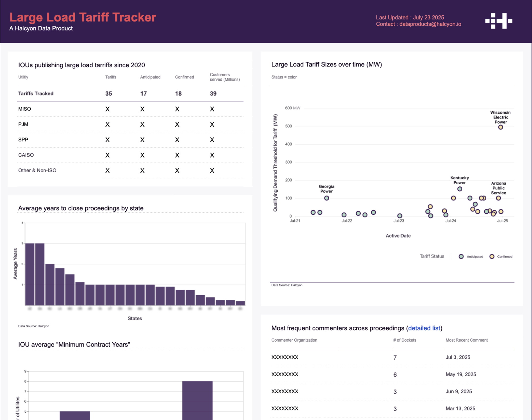Image resolution: width=532 pixels, height=420 pixels.
Task: Click the Active Date axis title
Action: pyautogui.click(x=398, y=236)
